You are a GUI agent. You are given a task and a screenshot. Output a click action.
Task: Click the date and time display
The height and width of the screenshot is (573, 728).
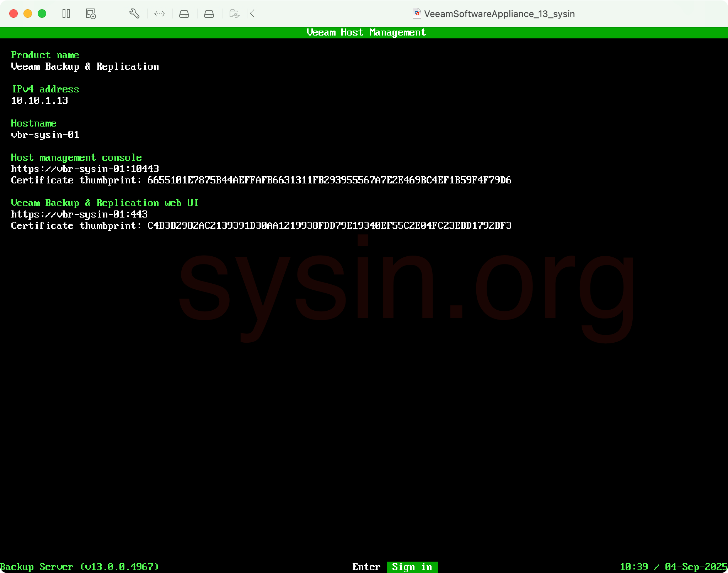point(673,567)
